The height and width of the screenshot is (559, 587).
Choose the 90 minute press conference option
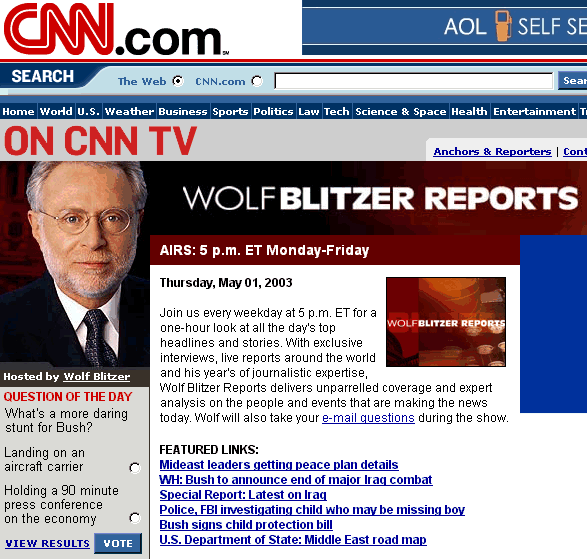coord(135,518)
